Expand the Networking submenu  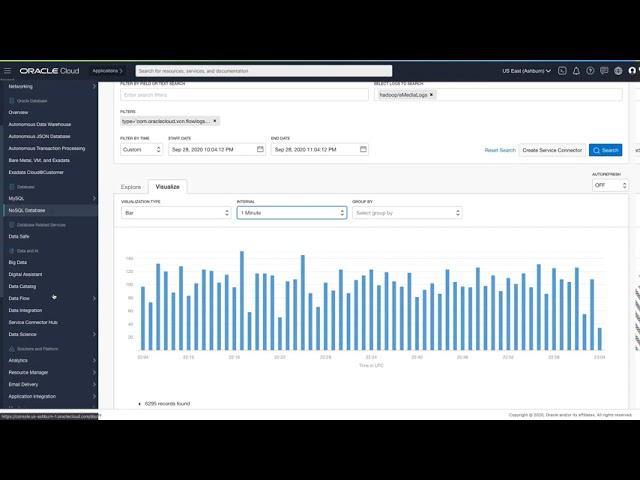[x=94, y=87]
